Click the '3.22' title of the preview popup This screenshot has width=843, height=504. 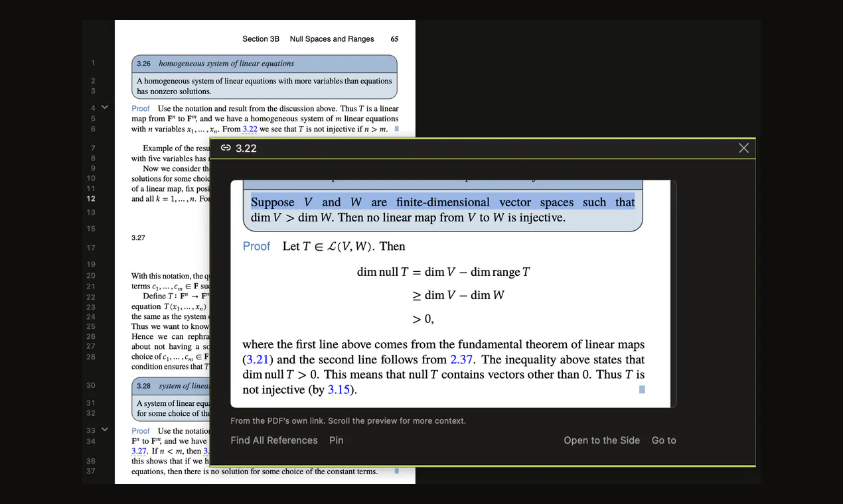pyautogui.click(x=246, y=148)
